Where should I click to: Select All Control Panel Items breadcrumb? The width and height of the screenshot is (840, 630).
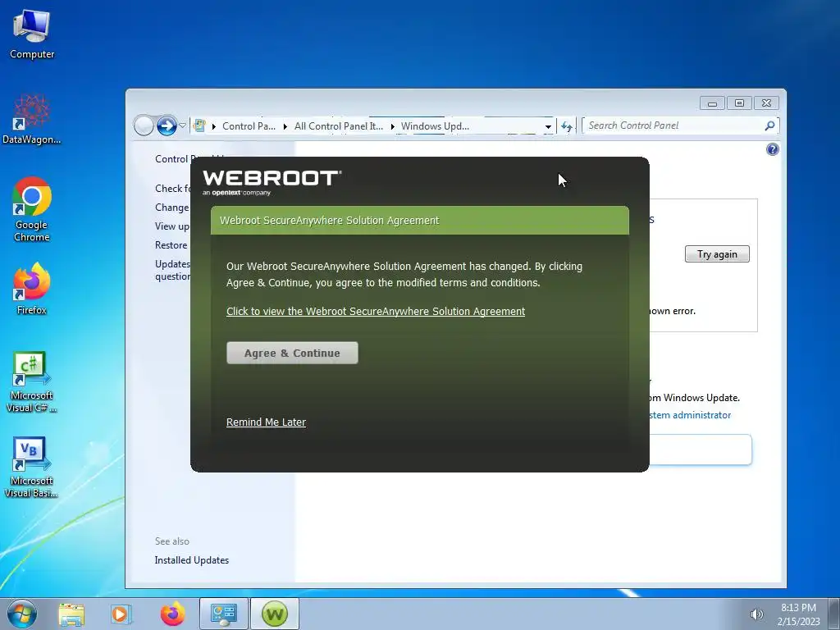click(339, 126)
